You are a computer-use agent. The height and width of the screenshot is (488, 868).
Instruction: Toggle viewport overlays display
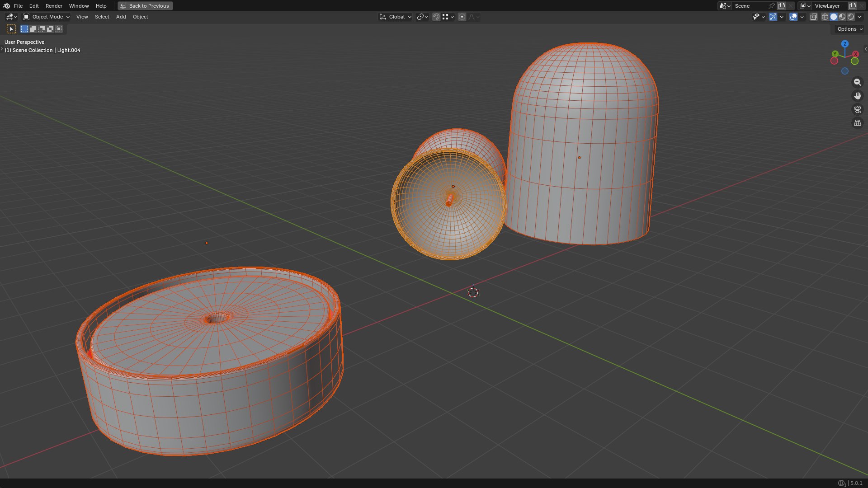click(x=793, y=17)
